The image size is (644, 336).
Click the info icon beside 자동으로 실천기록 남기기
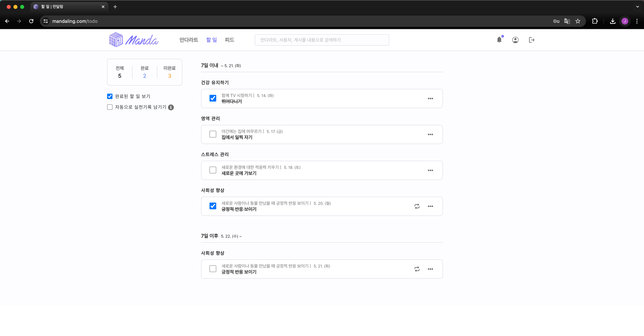[171, 107]
